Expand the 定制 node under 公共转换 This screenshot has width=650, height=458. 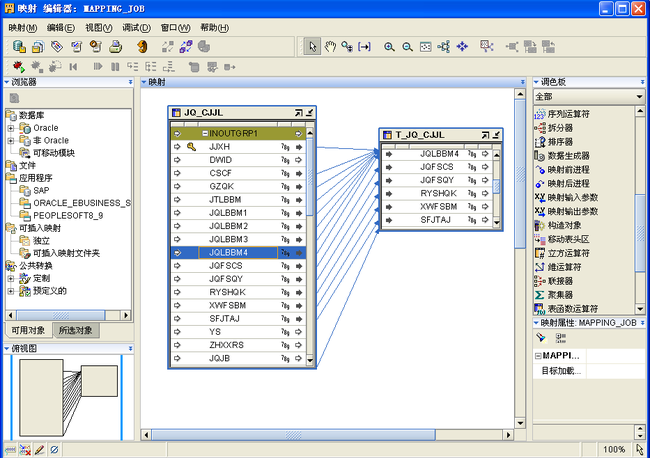point(11,279)
